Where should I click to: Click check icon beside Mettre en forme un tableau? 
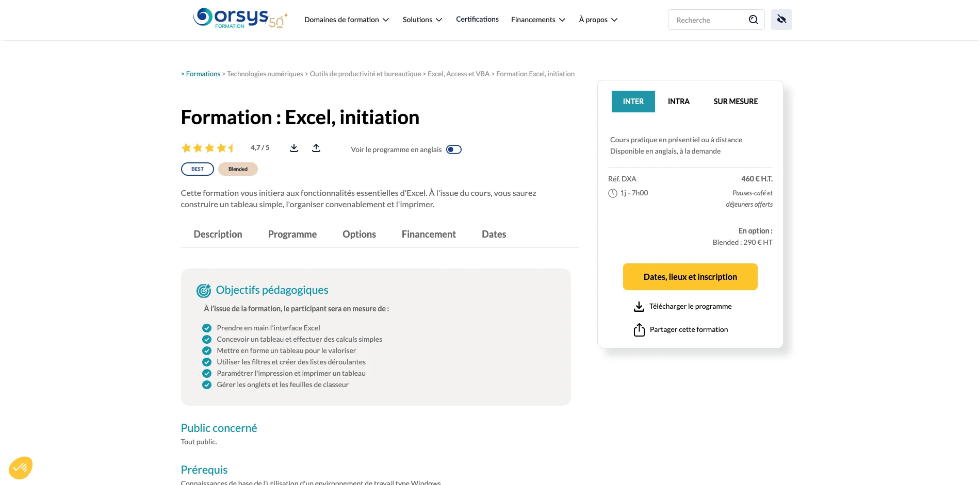(207, 351)
